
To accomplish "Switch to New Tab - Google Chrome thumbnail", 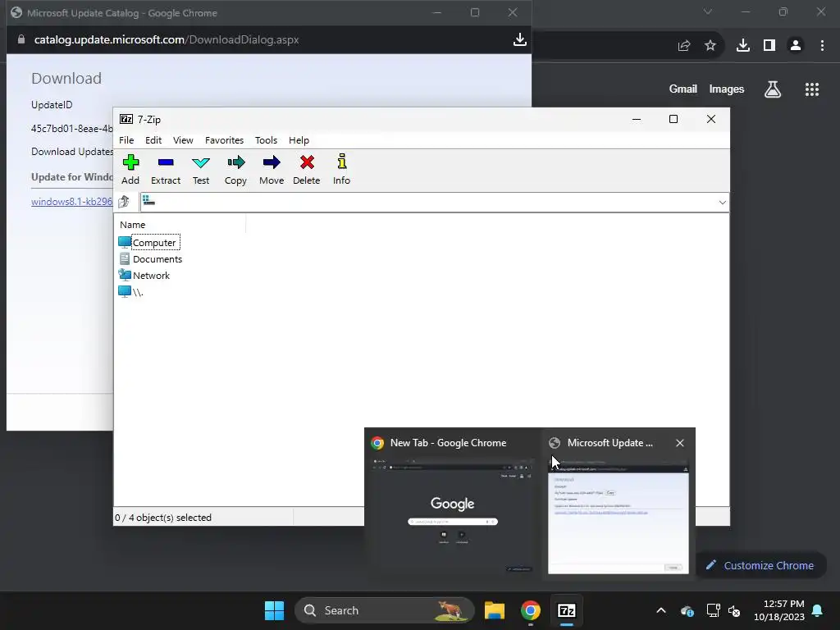I will [x=452, y=504].
